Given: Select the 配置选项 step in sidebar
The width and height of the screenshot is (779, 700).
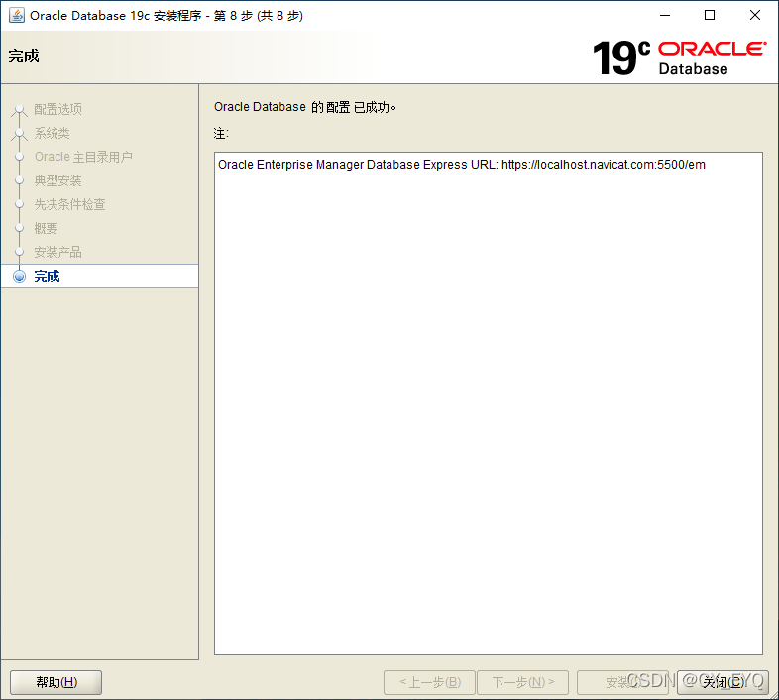Looking at the screenshot, I should pos(58,109).
